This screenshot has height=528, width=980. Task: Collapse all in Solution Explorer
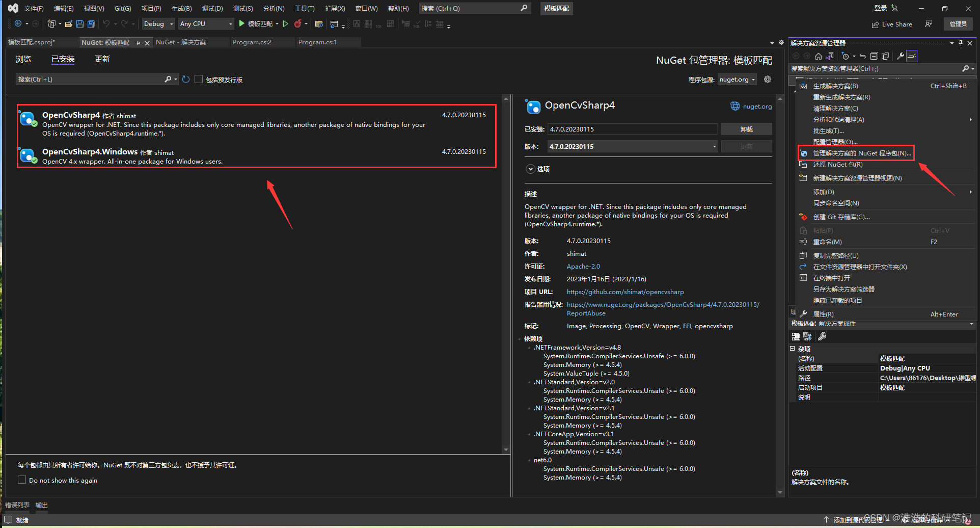(x=874, y=56)
